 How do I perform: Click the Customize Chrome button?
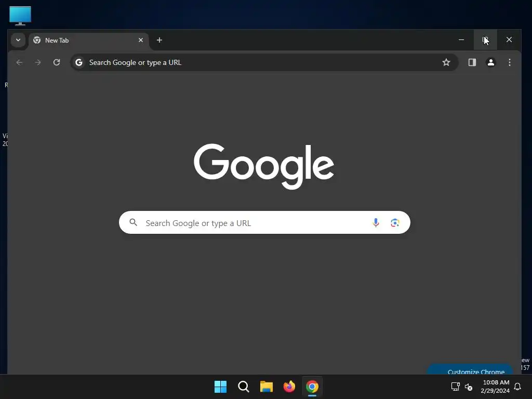[x=470, y=369]
